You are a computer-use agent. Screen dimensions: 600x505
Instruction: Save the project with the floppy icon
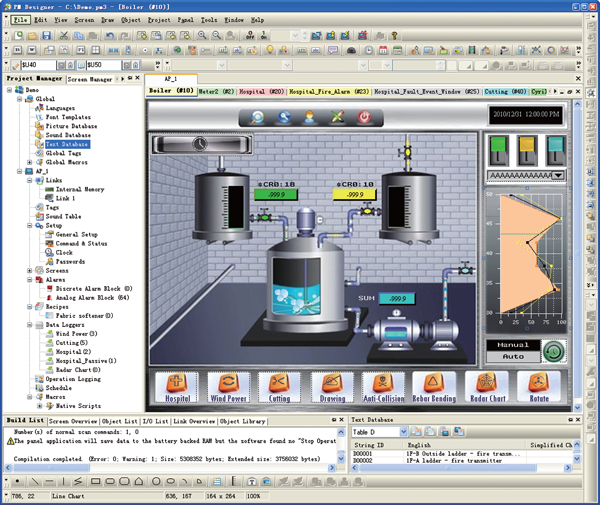pos(47,36)
